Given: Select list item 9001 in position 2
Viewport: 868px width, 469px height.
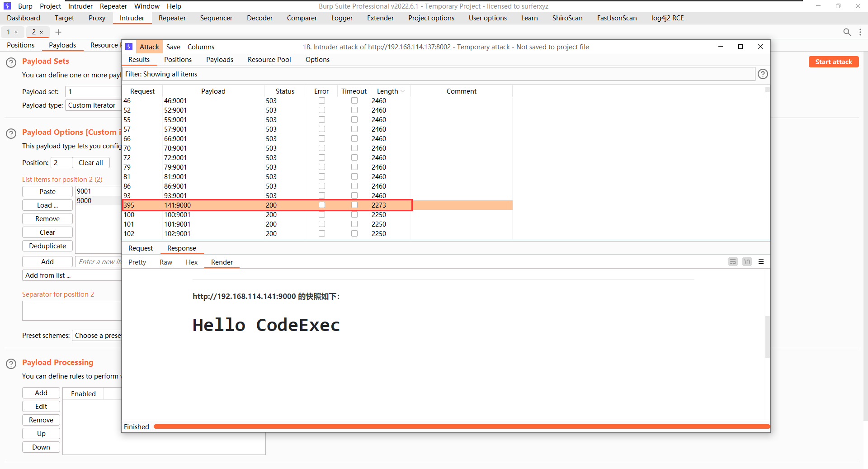Looking at the screenshot, I should pyautogui.click(x=98, y=191).
